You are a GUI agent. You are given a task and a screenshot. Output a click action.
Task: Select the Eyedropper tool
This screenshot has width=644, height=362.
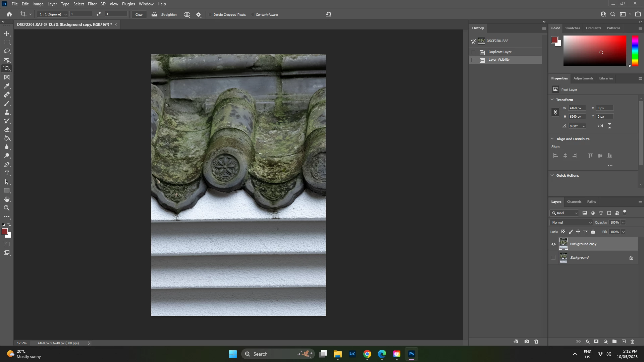7,86
